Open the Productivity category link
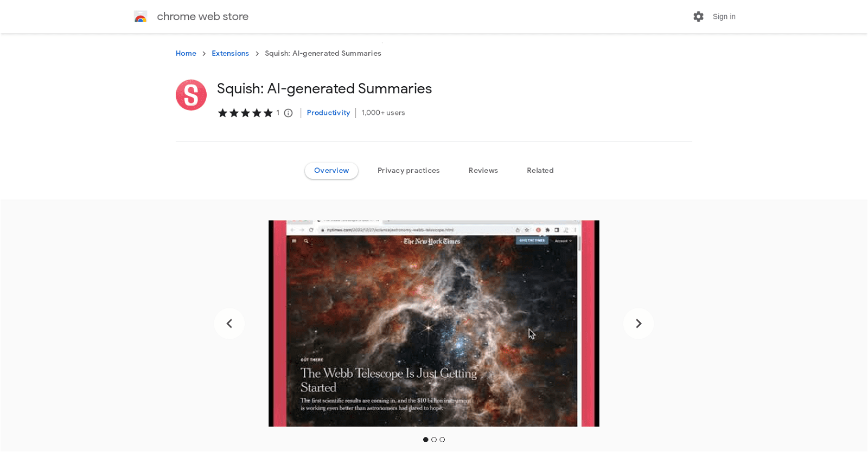Screen dimensions: 868x452 (x=328, y=113)
